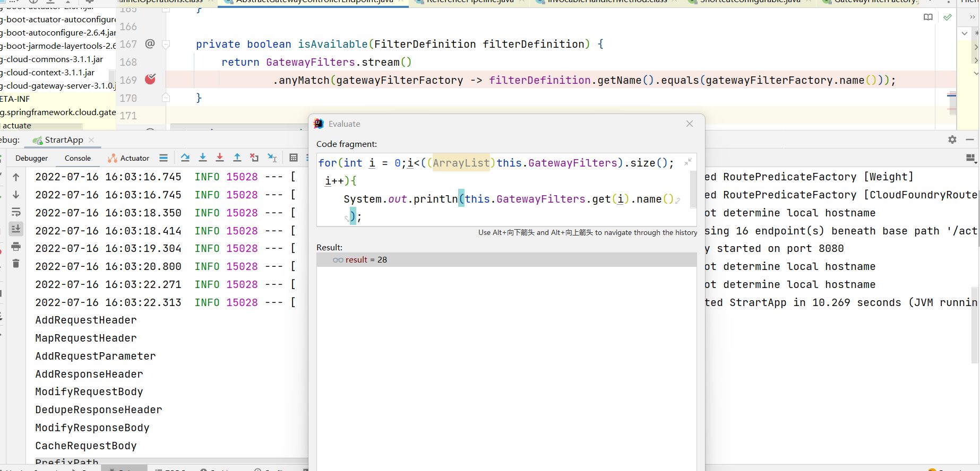Viewport: 980px width, 471px height.
Task: Click AddRequestHeader console output line
Action: [x=86, y=320]
